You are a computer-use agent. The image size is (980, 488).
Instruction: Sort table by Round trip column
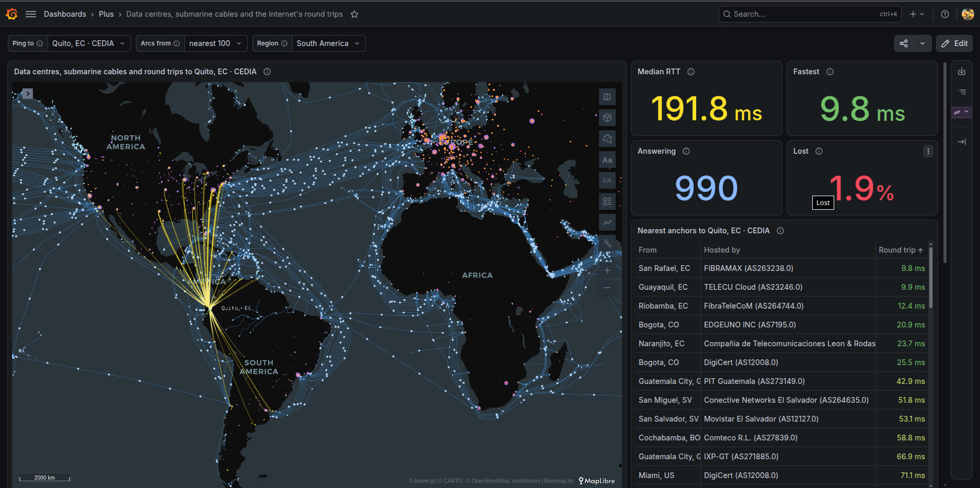pyautogui.click(x=901, y=250)
